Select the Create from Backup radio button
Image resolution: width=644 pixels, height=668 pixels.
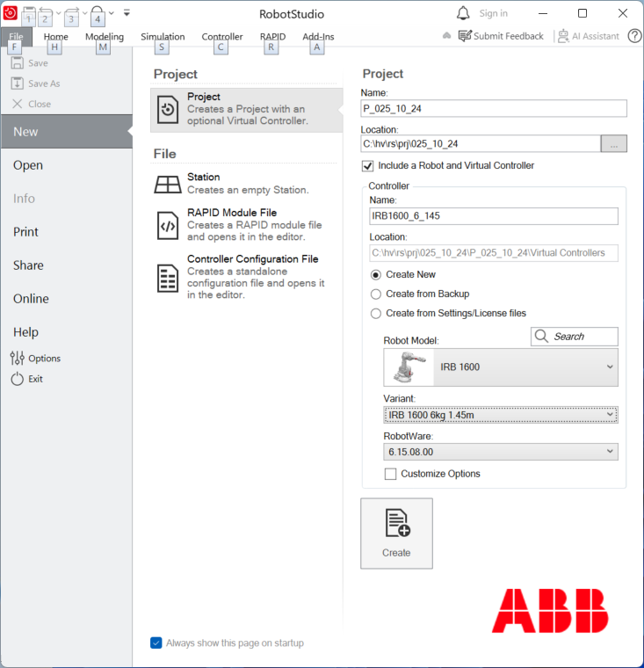[x=376, y=294]
